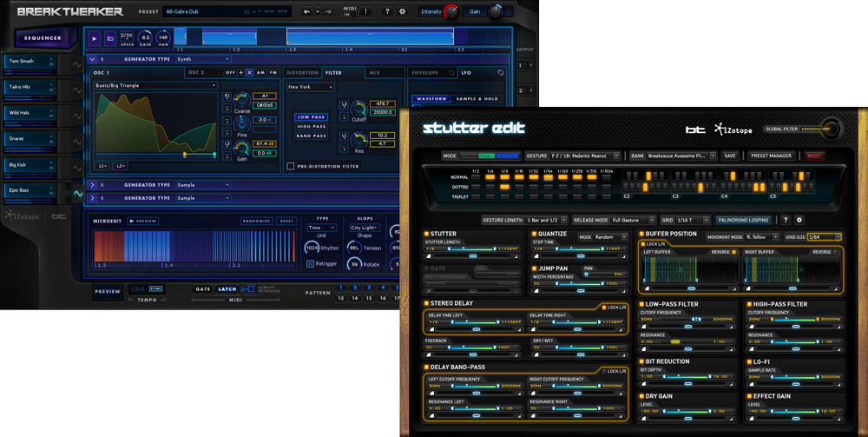Open the City Light slope shape dropdown
This screenshot has height=437, width=868.
pos(365,228)
